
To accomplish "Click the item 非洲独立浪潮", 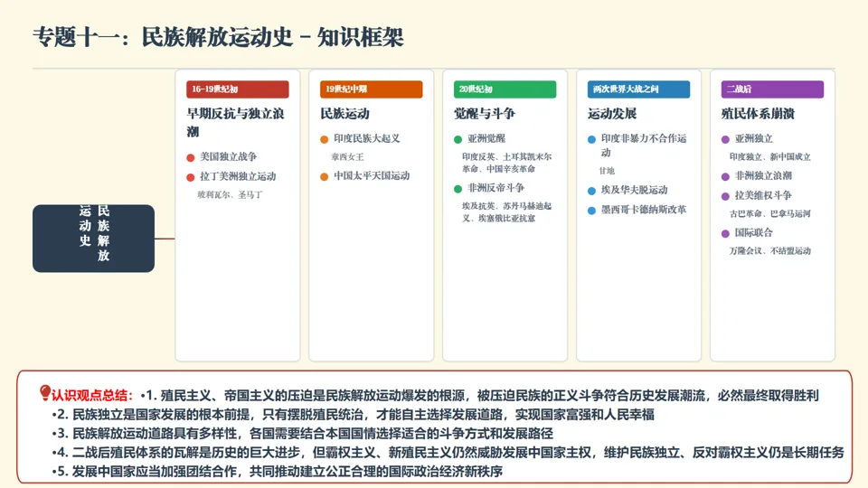I will [763, 176].
